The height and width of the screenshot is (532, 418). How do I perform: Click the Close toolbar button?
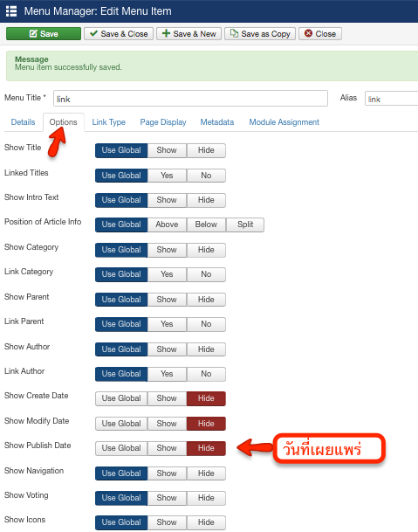[x=320, y=33]
